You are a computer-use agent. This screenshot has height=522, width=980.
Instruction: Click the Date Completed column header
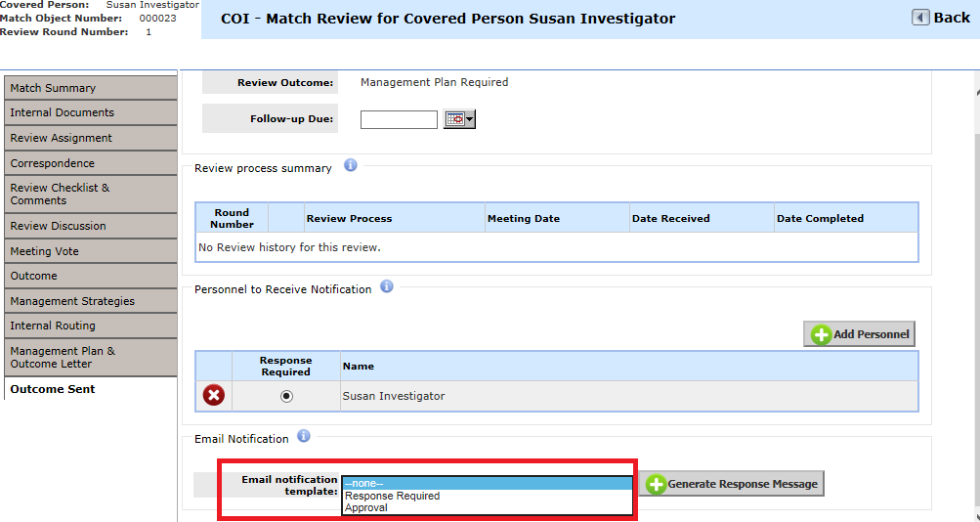click(846, 218)
